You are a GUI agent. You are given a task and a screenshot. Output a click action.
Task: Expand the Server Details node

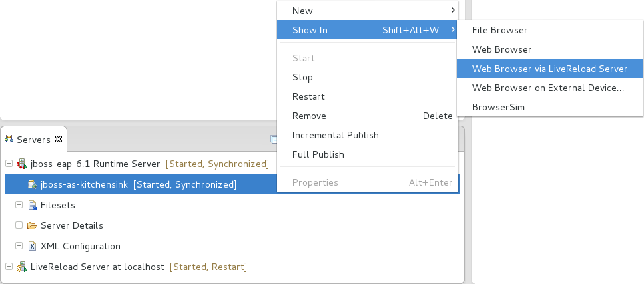[x=19, y=225]
